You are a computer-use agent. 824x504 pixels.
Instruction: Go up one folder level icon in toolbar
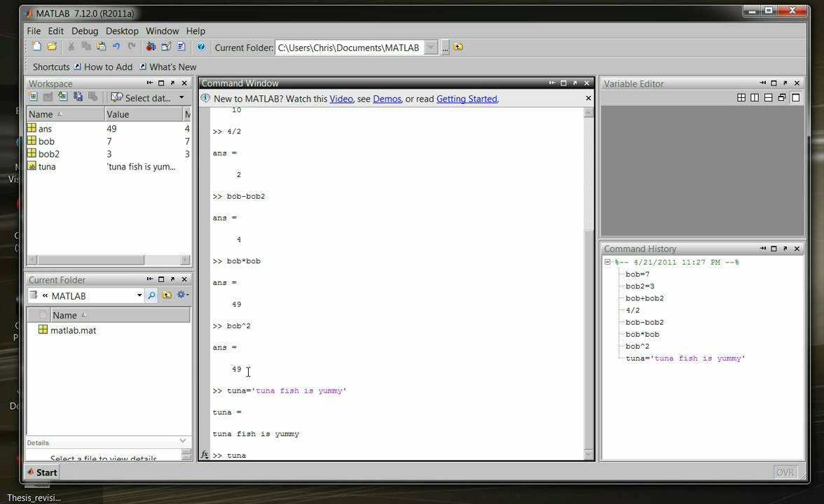pyautogui.click(x=458, y=47)
